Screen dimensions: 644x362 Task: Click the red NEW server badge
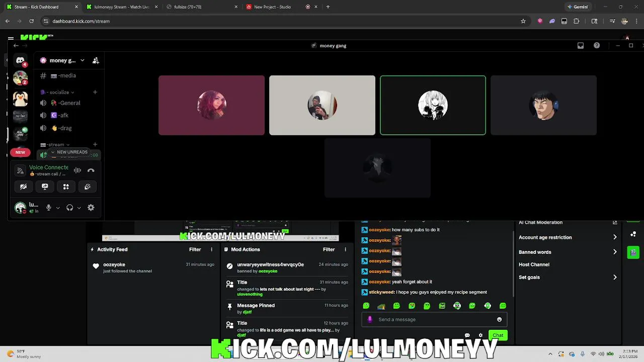pos(20,152)
